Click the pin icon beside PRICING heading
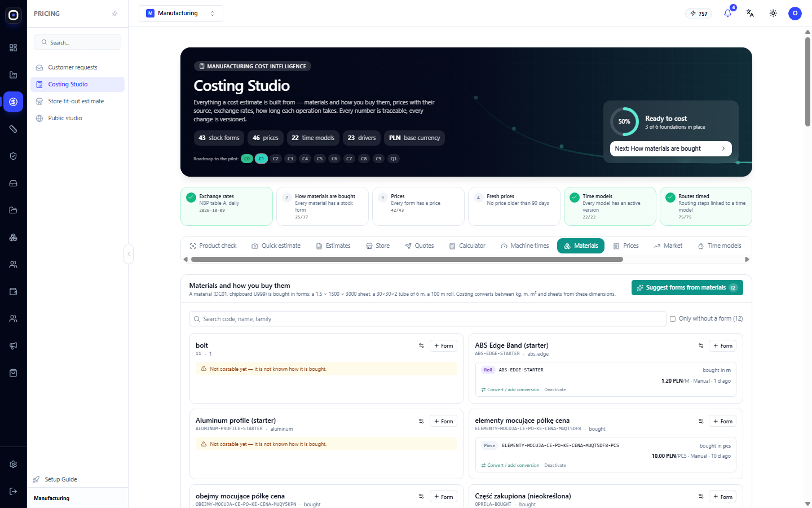This screenshot has width=812, height=508. pyautogui.click(x=115, y=14)
